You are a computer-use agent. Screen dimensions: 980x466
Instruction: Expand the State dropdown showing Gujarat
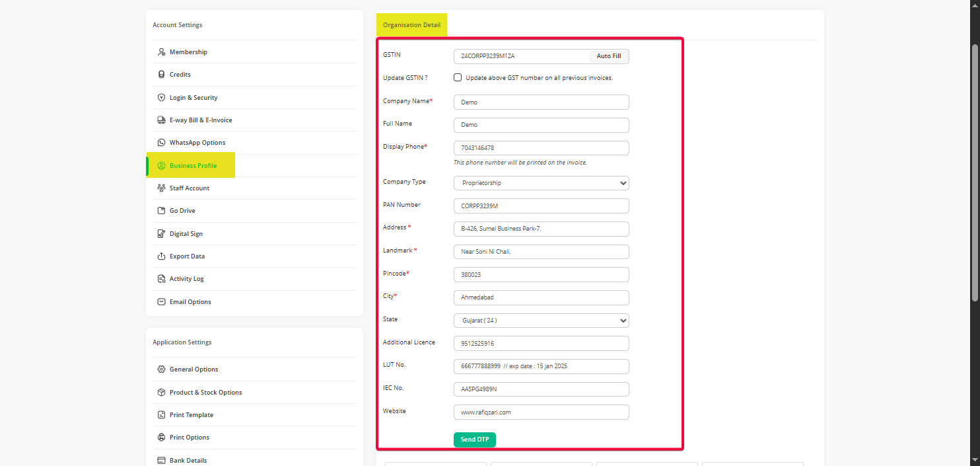541,321
